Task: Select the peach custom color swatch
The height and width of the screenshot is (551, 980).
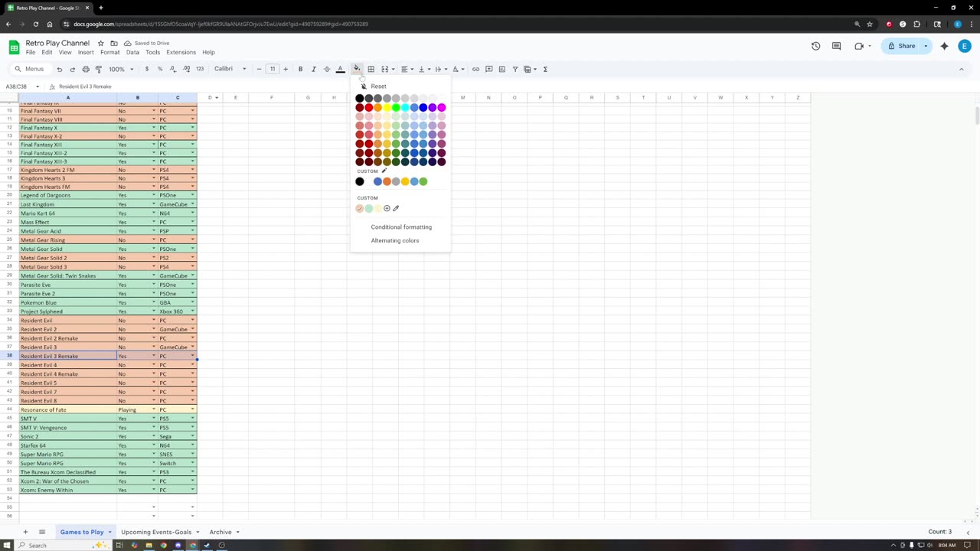Action: coord(360,208)
